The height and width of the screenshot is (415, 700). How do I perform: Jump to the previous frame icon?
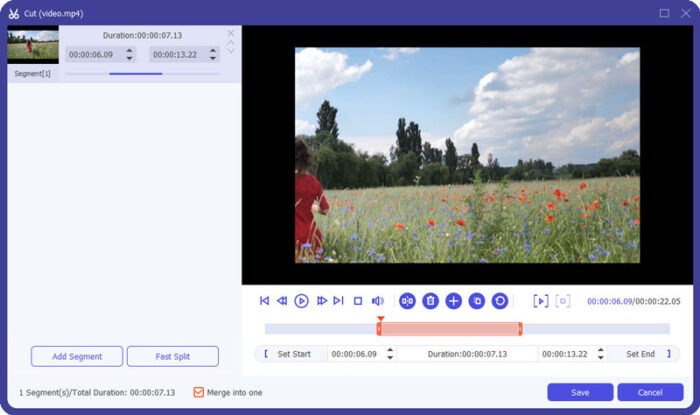[x=282, y=300]
